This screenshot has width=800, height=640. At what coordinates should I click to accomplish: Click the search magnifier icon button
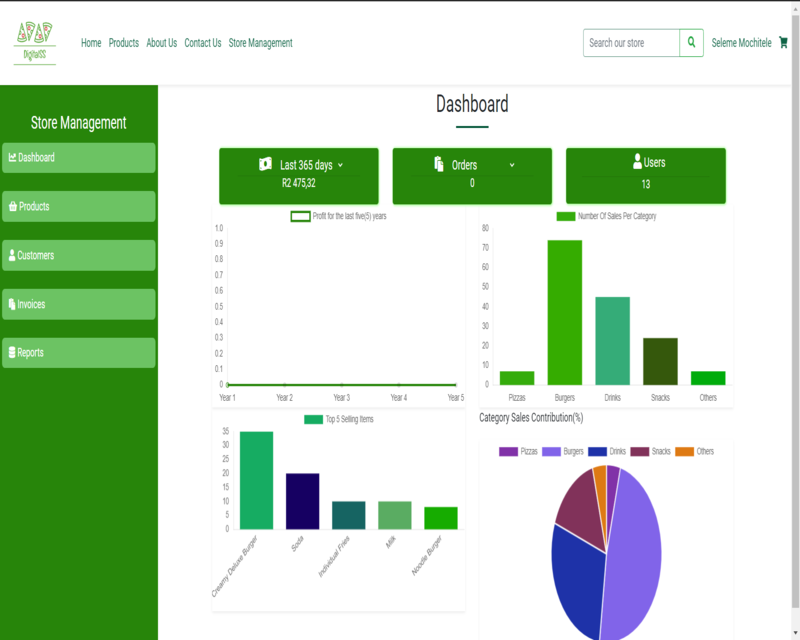691,43
